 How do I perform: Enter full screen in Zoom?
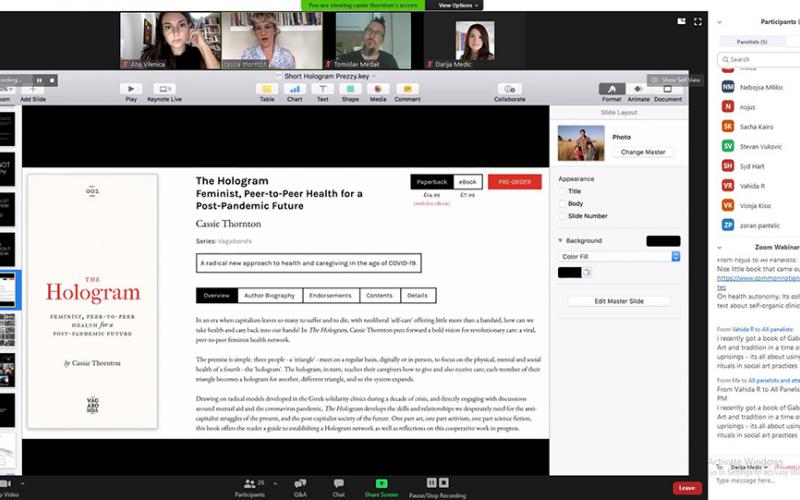pos(697,21)
